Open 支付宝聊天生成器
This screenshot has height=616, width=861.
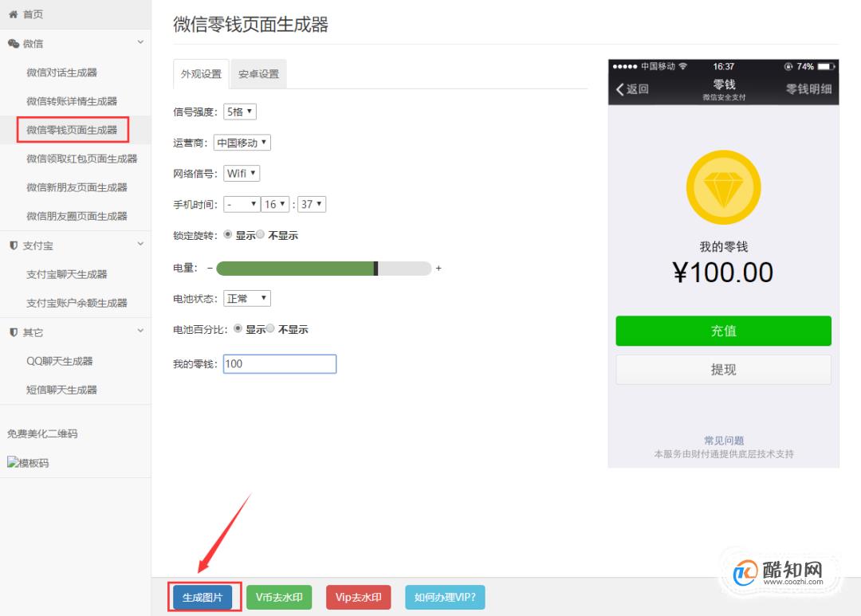point(67,274)
